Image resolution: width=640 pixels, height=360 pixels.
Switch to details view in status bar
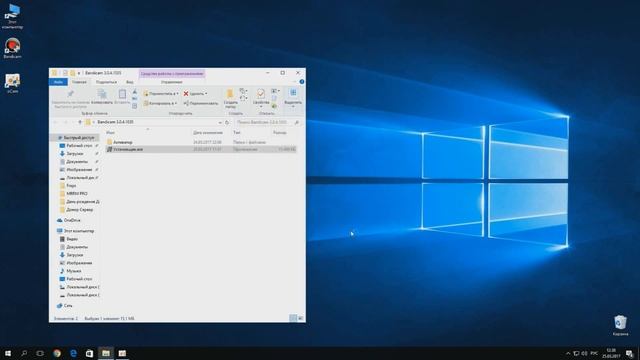click(x=293, y=318)
